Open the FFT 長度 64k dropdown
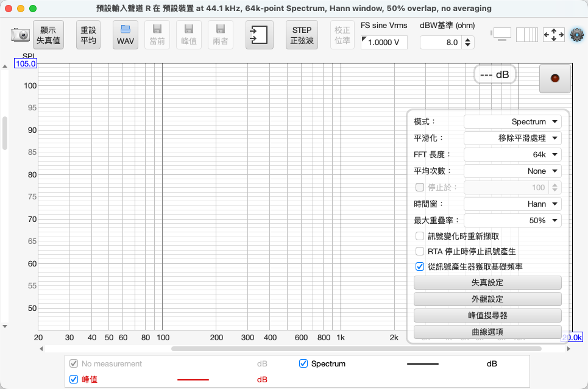The height and width of the screenshot is (389, 588). tap(512, 154)
